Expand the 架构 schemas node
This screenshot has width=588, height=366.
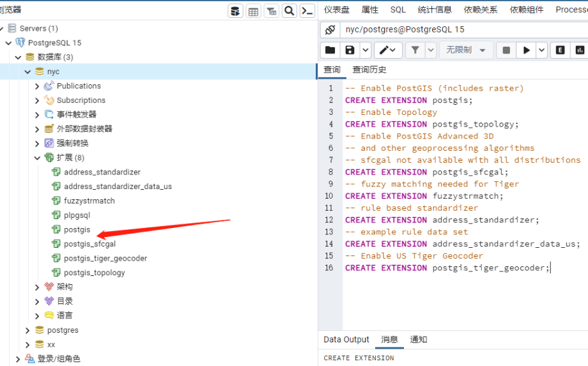click(x=38, y=287)
